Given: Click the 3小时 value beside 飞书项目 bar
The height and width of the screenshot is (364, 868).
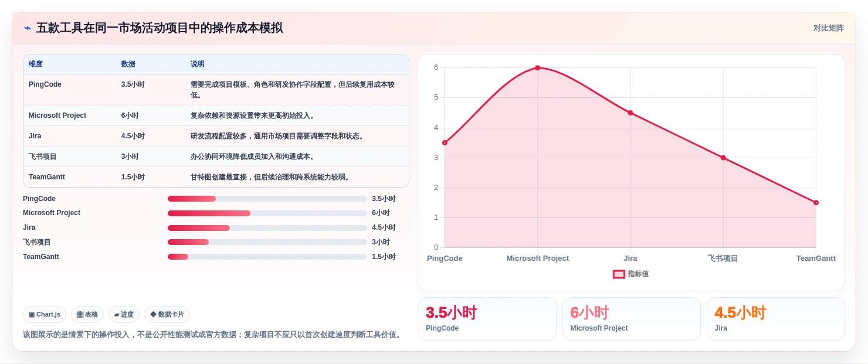Looking at the screenshot, I should tap(381, 242).
